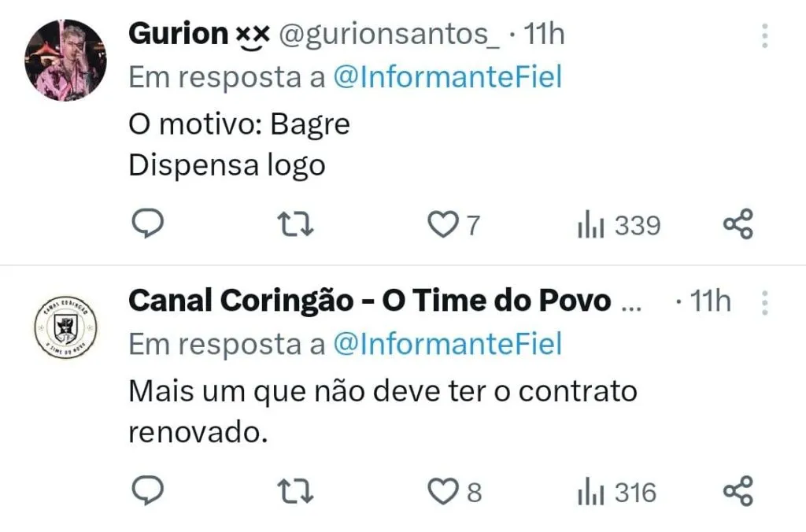
Task: View analytics showing 316 views
Action: click(617, 493)
